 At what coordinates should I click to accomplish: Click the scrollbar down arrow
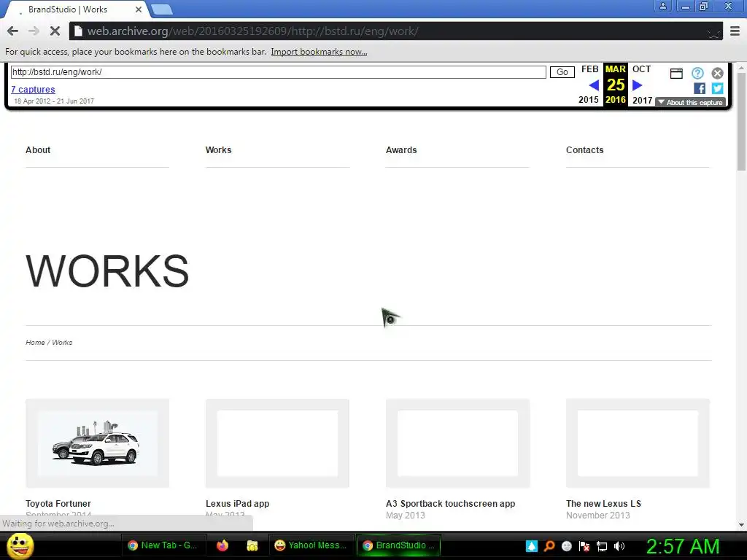point(741,525)
